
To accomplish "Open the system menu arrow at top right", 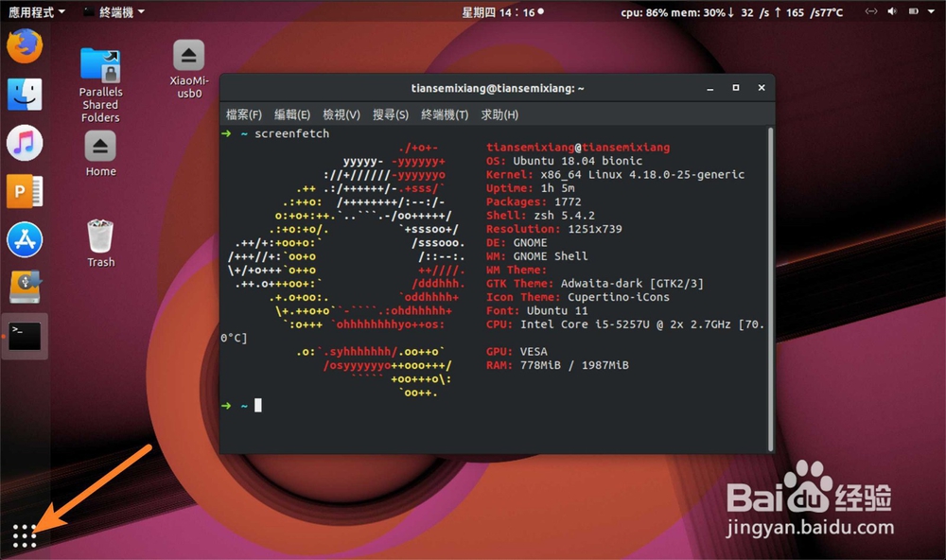I will pyautogui.click(x=931, y=11).
